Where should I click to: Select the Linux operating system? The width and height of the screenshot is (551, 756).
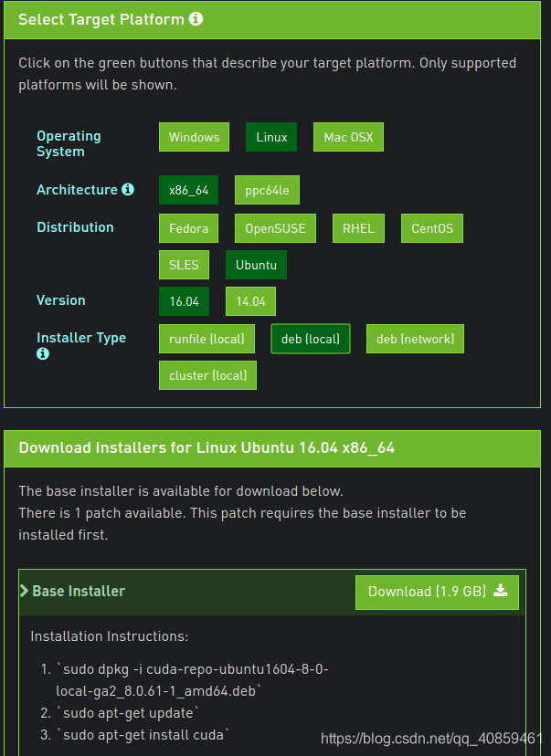tap(271, 137)
